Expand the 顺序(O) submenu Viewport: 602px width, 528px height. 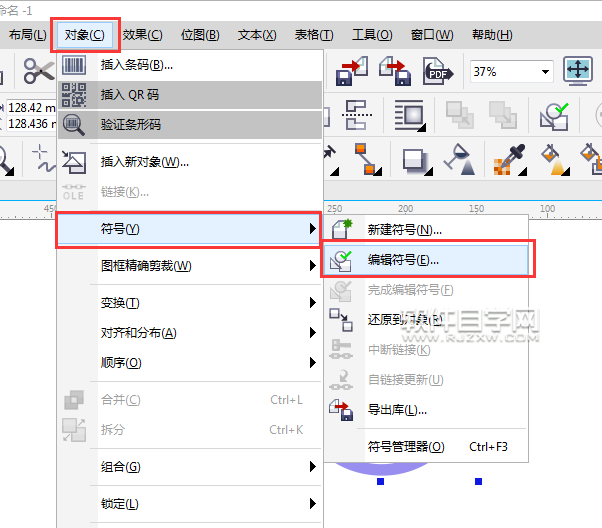[190, 362]
